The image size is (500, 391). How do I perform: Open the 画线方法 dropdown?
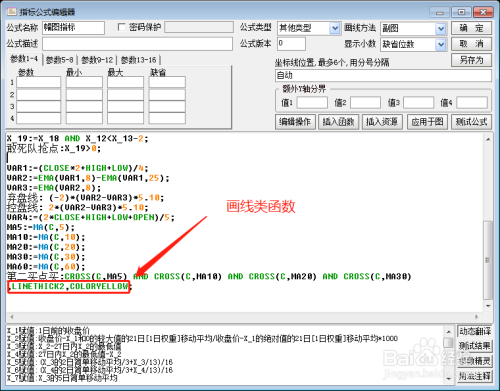tap(441, 29)
